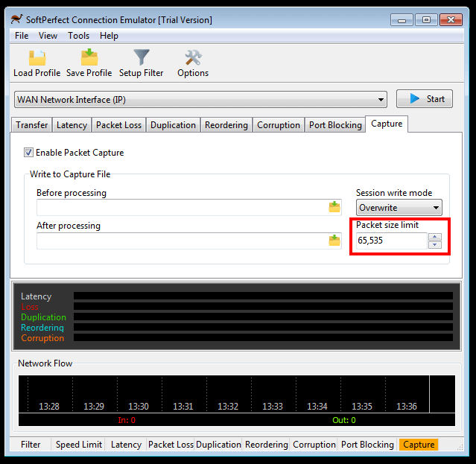Toggle Enable Packet Capture checkbox

coord(29,153)
